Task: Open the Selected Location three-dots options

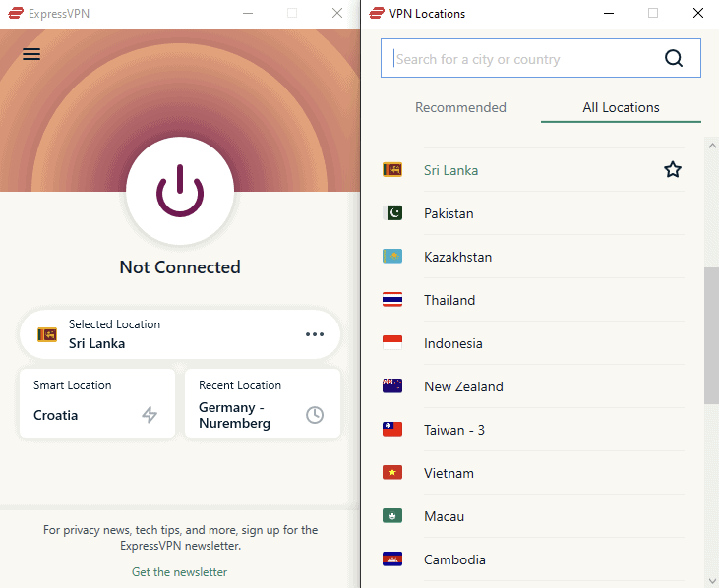Action: pos(314,334)
